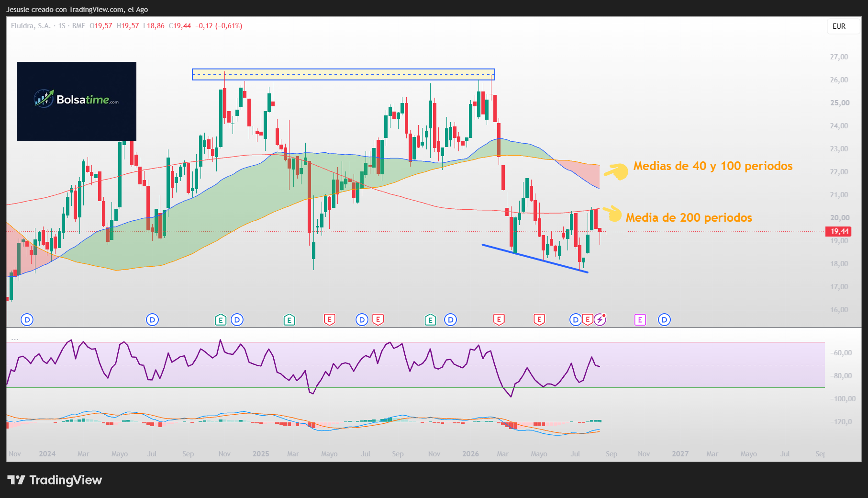This screenshot has width=868, height=498.
Task: Click the 16,00 price axis label
Action: point(839,310)
